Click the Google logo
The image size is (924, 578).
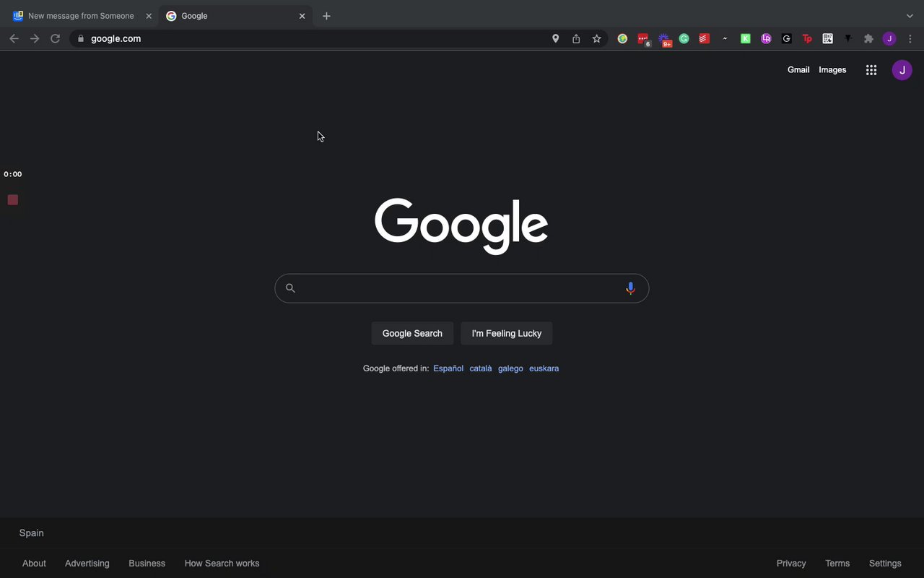461,226
